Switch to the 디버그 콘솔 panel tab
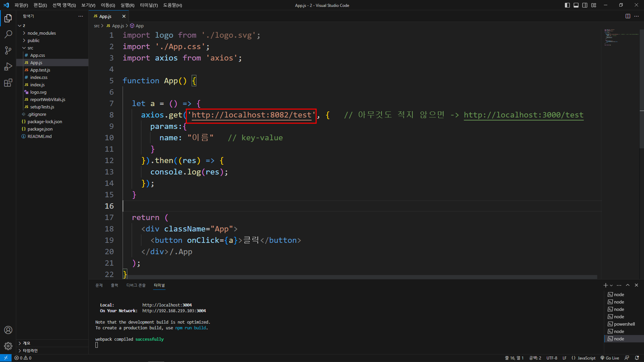This screenshot has width=644, height=362. pos(136,285)
